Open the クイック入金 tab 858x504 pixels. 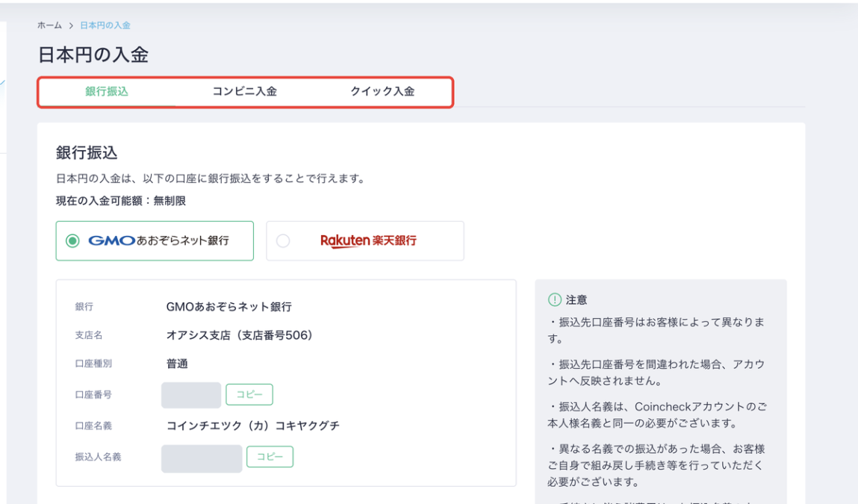pyautogui.click(x=382, y=91)
